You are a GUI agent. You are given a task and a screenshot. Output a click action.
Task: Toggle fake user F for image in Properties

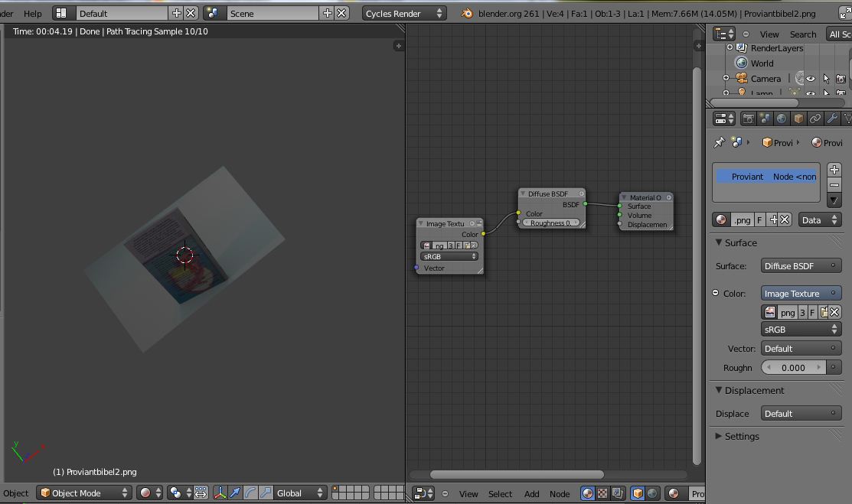click(x=811, y=312)
